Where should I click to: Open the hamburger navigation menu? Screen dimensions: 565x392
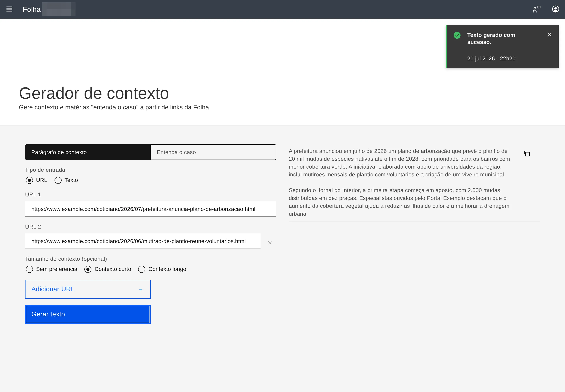[9, 9]
